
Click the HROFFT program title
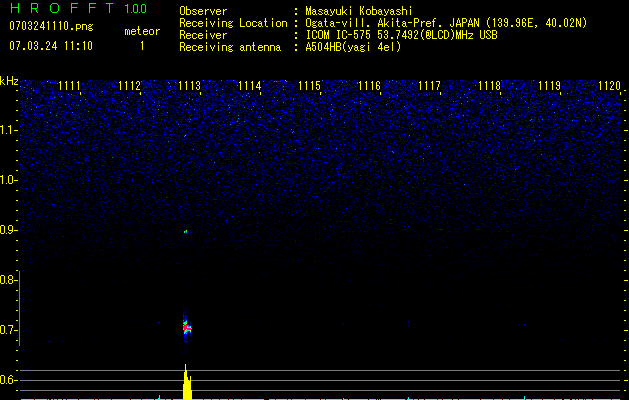pyautogui.click(x=60, y=9)
